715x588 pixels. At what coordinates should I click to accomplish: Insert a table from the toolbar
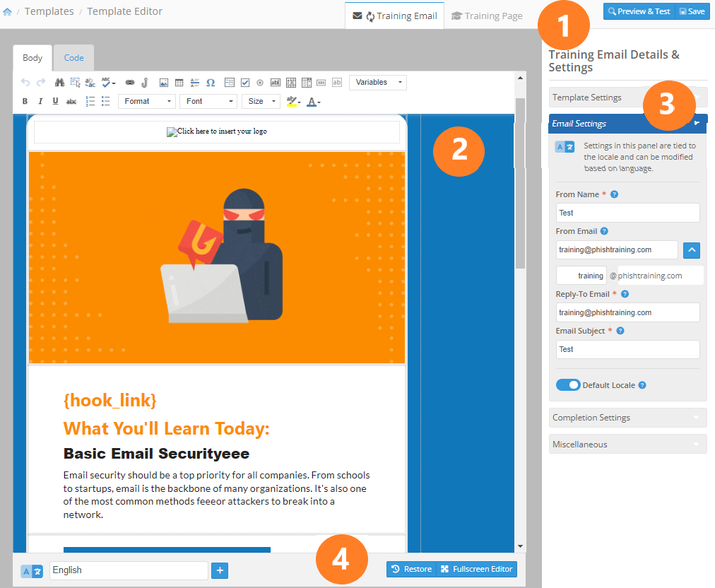(x=179, y=83)
